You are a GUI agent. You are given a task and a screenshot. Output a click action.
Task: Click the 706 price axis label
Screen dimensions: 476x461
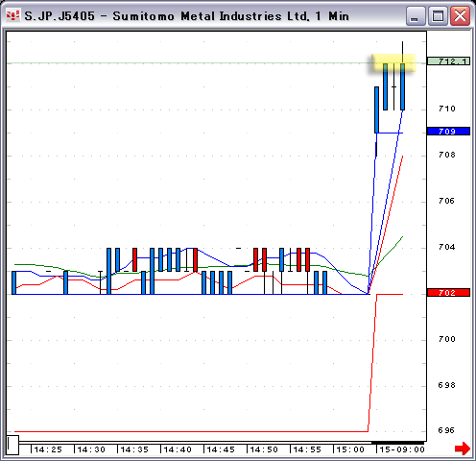point(447,201)
